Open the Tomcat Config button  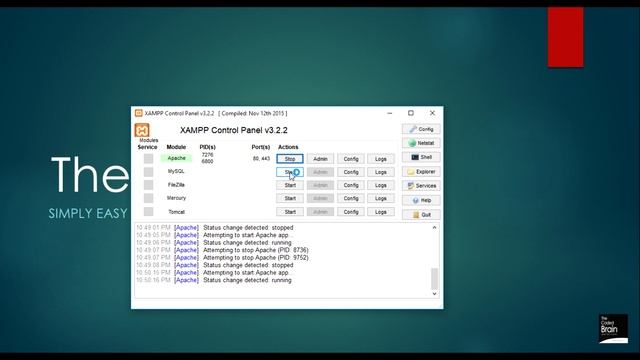coord(351,212)
